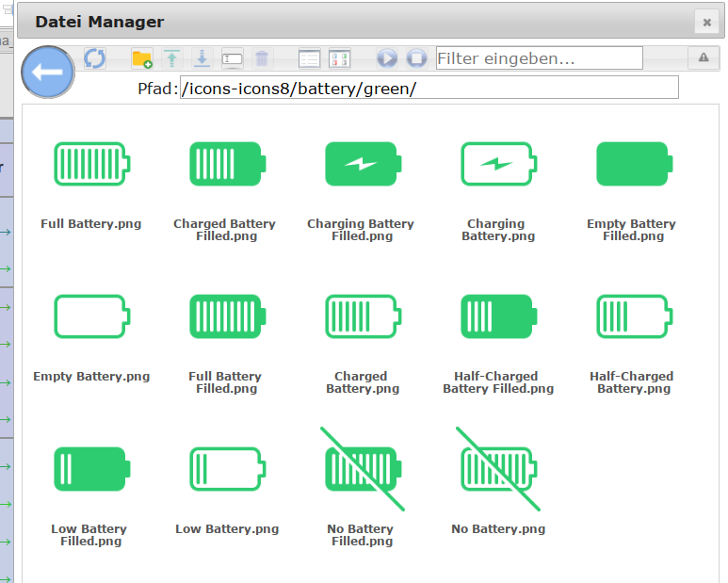Refresh the file list

95,58
